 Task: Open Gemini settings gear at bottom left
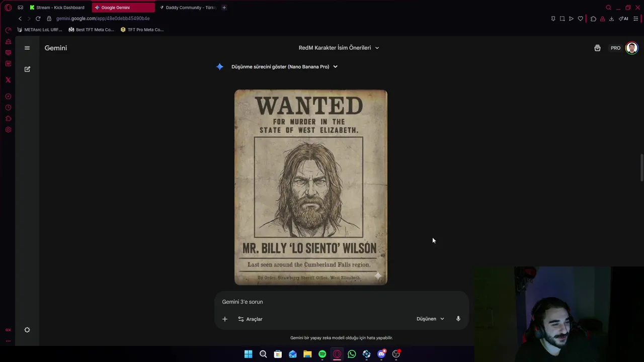pyautogui.click(x=27, y=330)
